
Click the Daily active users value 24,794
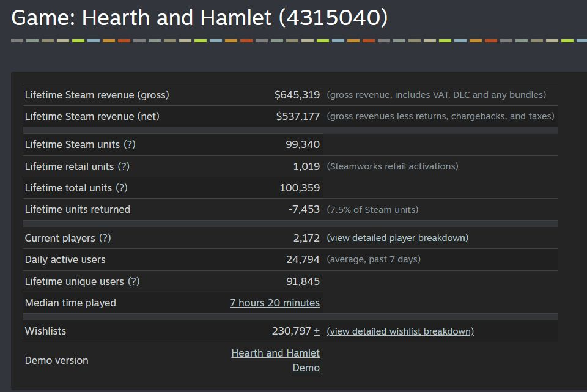[x=303, y=259]
